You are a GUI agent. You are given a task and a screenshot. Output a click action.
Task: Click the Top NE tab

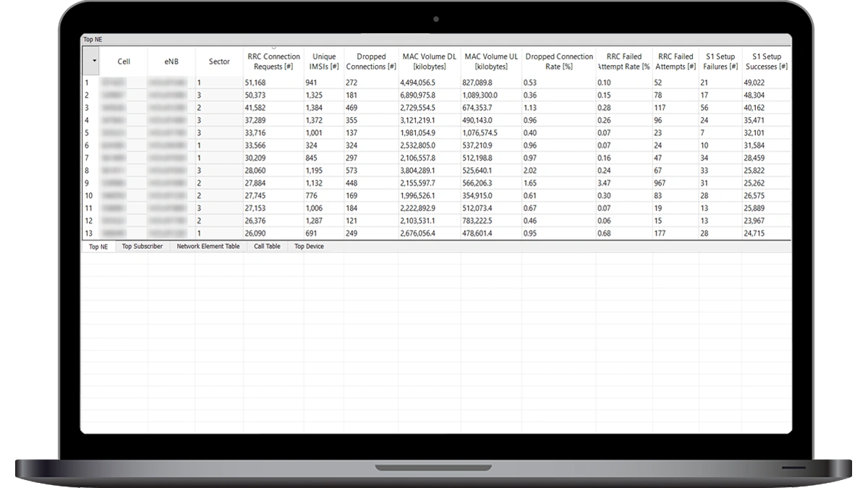point(98,247)
